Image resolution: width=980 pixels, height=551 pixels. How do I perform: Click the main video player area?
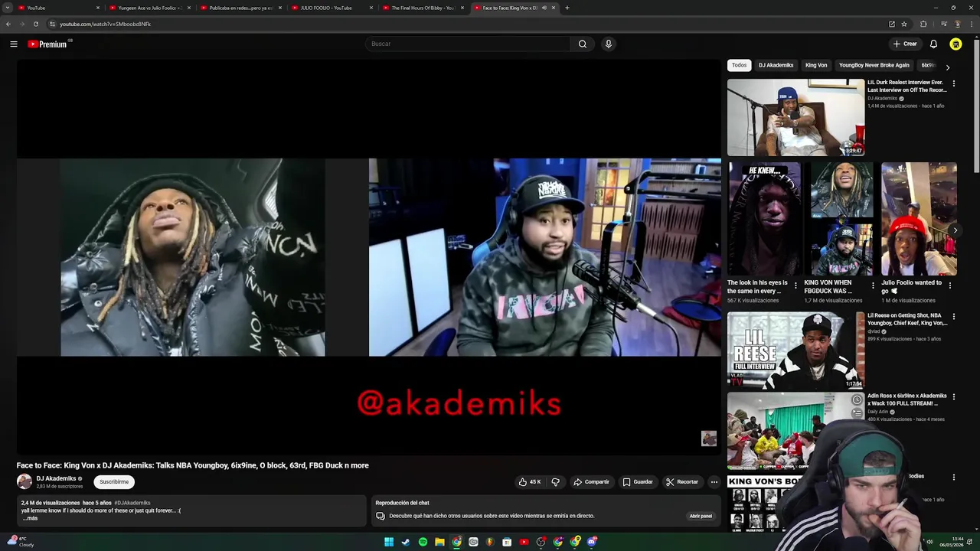click(x=369, y=257)
